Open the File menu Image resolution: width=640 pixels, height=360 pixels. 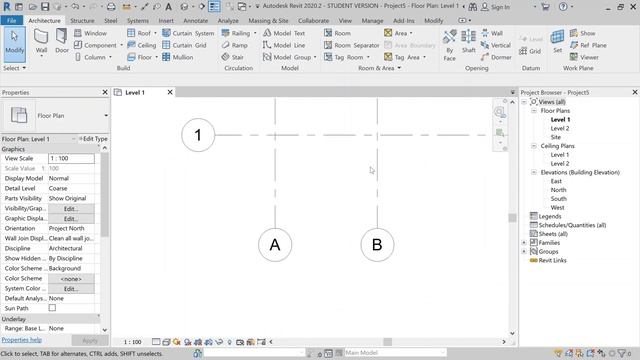tap(11, 20)
